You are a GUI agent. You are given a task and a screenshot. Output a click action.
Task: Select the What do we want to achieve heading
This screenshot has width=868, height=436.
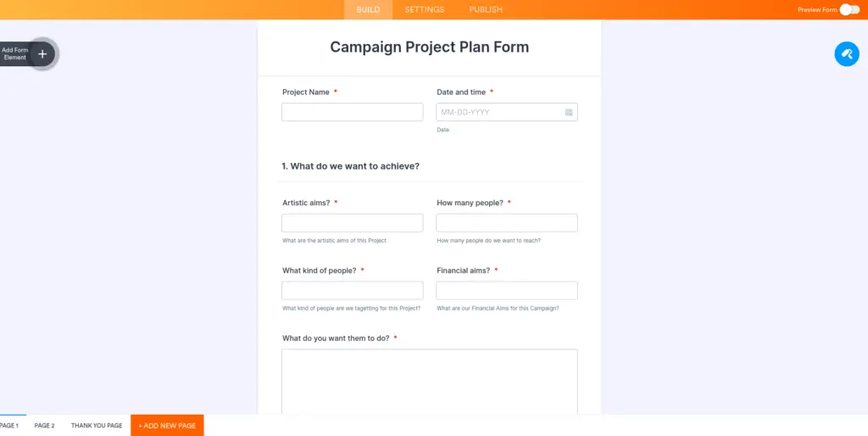(x=350, y=166)
